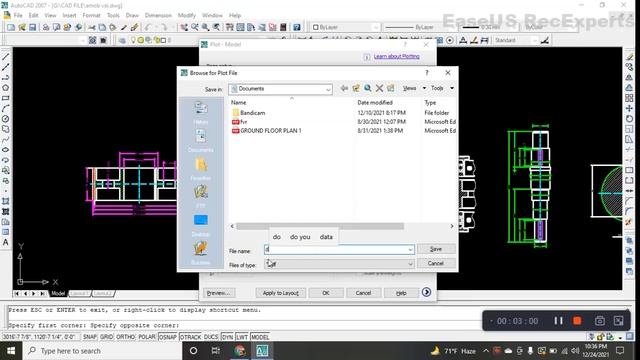Open the Save in Documents dropdown
The height and width of the screenshot is (360, 640).
coord(280,89)
